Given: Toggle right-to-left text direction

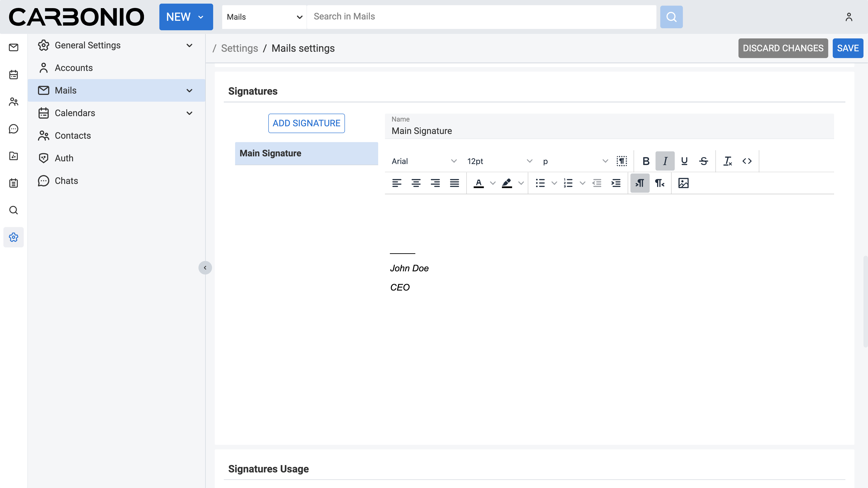Looking at the screenshot, I should pos(659,183).
